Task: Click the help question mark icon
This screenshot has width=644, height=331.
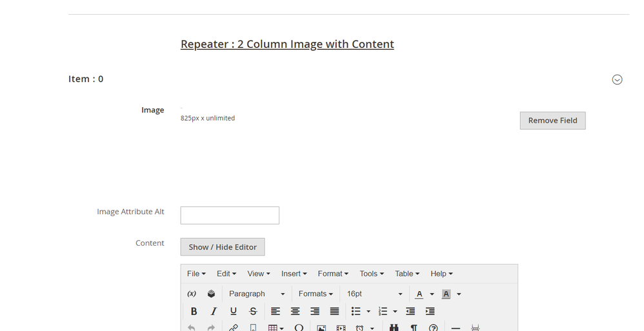Action: pyautogui.click(x=433, y=328)
